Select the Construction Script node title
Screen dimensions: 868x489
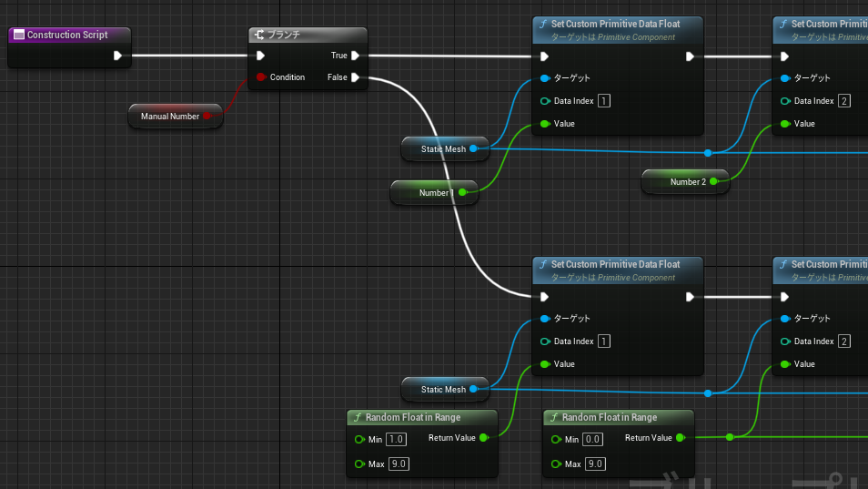(67, 35)
